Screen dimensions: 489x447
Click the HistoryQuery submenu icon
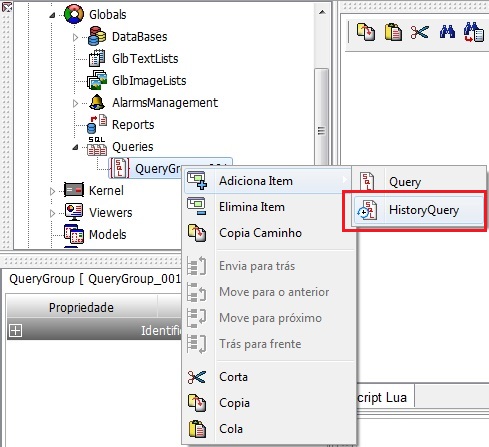(x=367, y=210)
